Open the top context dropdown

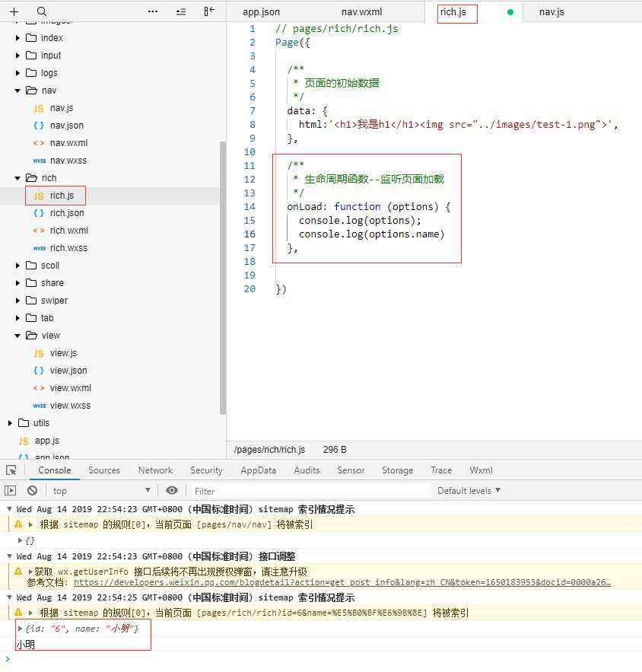pyautogui.click(x=101, y=490)
